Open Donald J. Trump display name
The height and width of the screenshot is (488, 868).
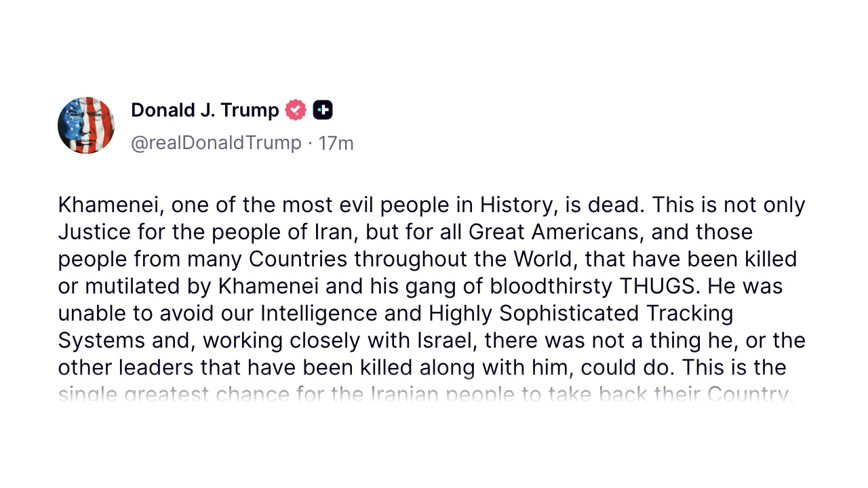(x=205, y=110)
